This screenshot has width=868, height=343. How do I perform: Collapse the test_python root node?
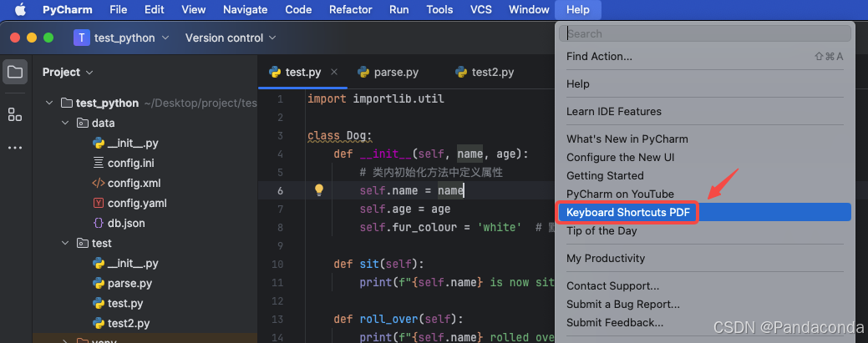point(49,103)
